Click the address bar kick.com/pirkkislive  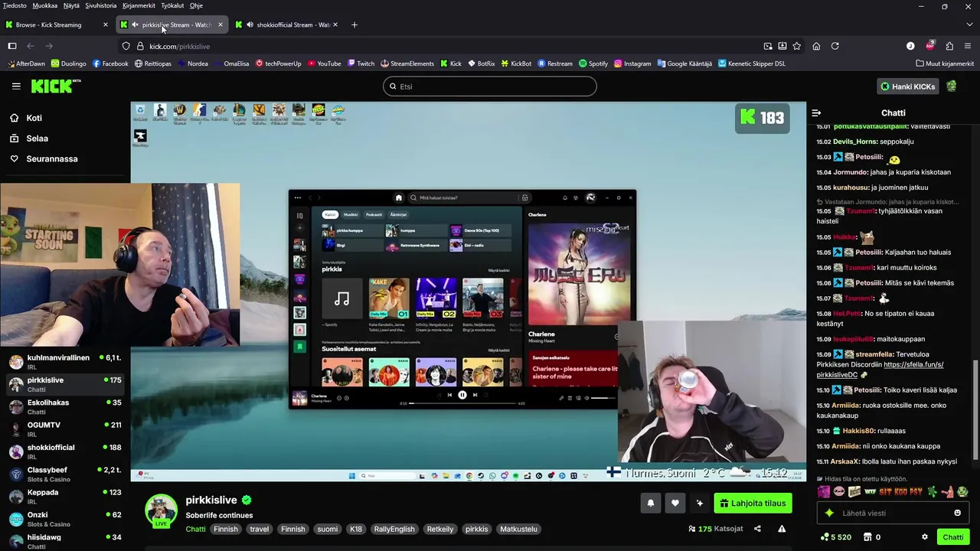tap(448, 46)
